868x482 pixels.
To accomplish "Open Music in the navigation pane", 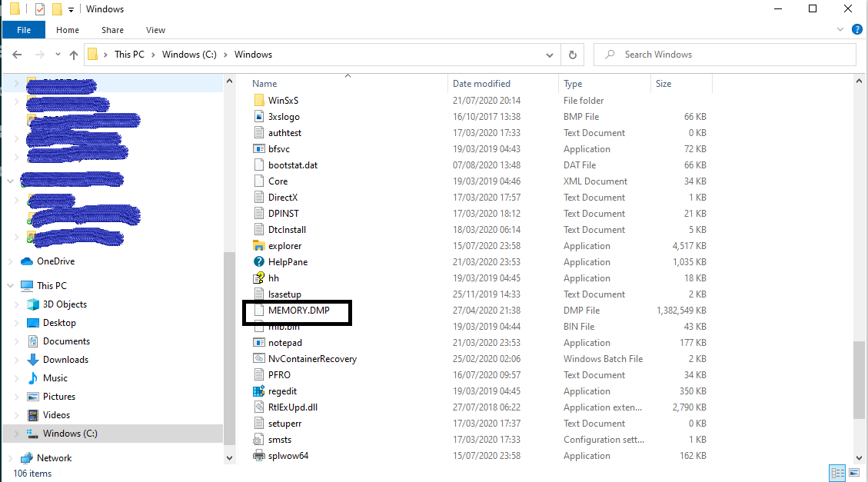I will (x=55, y=378).
